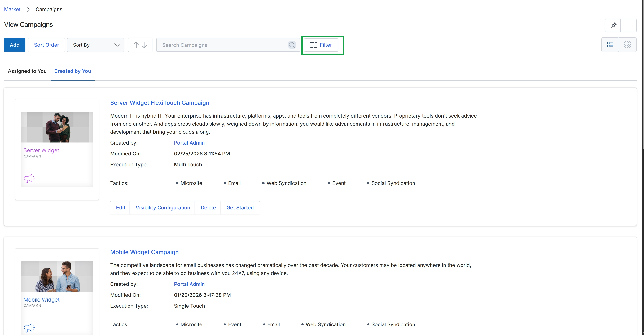This screenshot has height=335, width=644.
Task: Click the Mobile Widget card label
Action: 42,299
